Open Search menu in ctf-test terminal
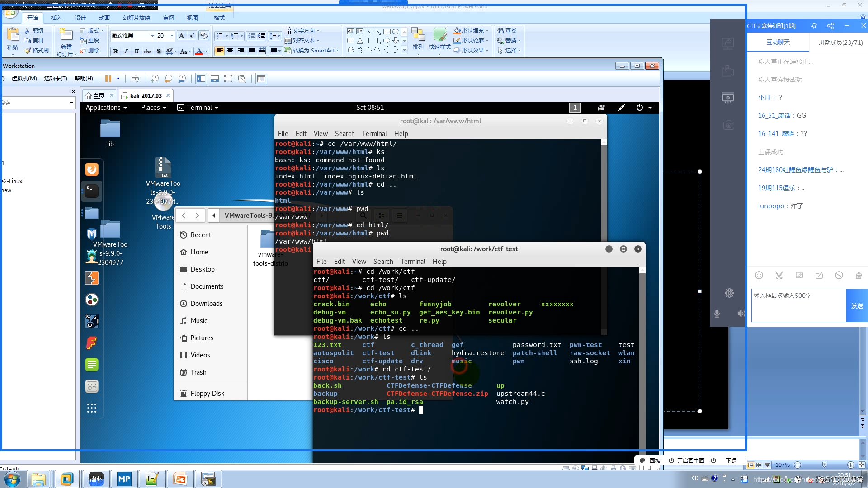 pos(383,262)
